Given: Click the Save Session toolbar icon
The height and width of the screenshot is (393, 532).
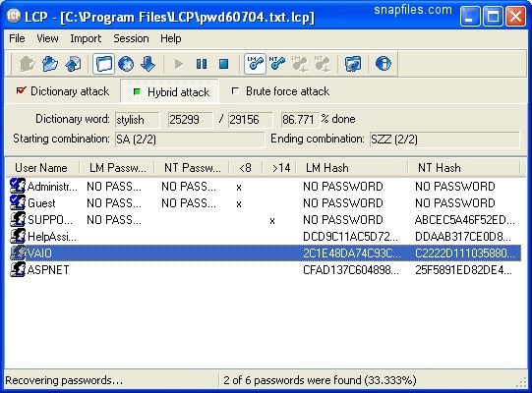Looking at the screenshot, I should tap(74, 64).
